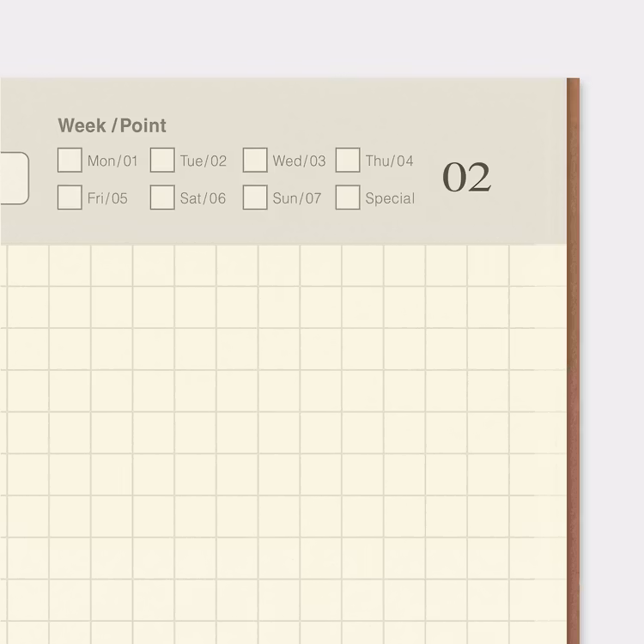Click the Week / Point heading
The image size is (644, 644).
[x=112, y=125]
